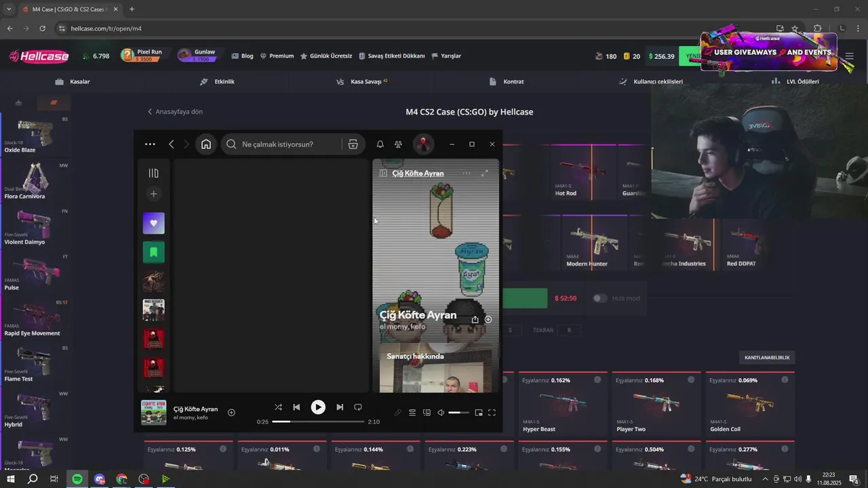Hide the now playing view panel
Screen dimensions: 868x488
[x=383, y=174]
